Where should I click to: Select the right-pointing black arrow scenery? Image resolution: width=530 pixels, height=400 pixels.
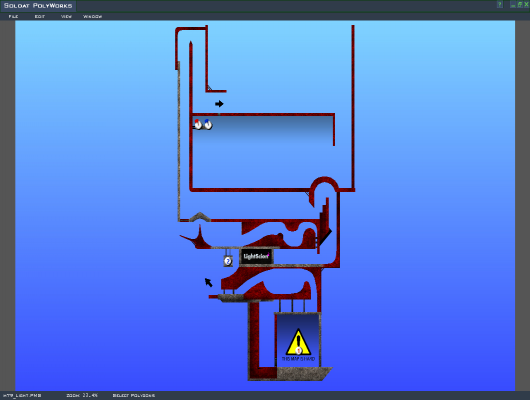pyautogui.click(x=219, y=104)
